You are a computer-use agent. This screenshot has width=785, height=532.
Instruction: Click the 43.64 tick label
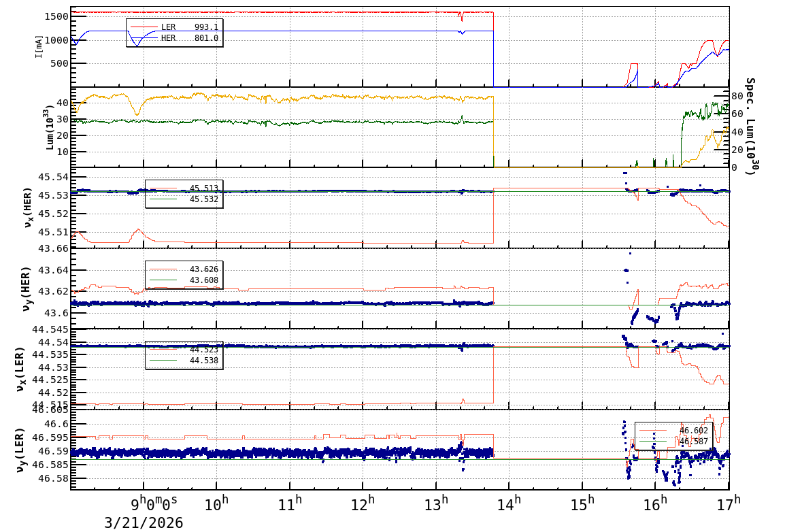[x=54, y=270]
